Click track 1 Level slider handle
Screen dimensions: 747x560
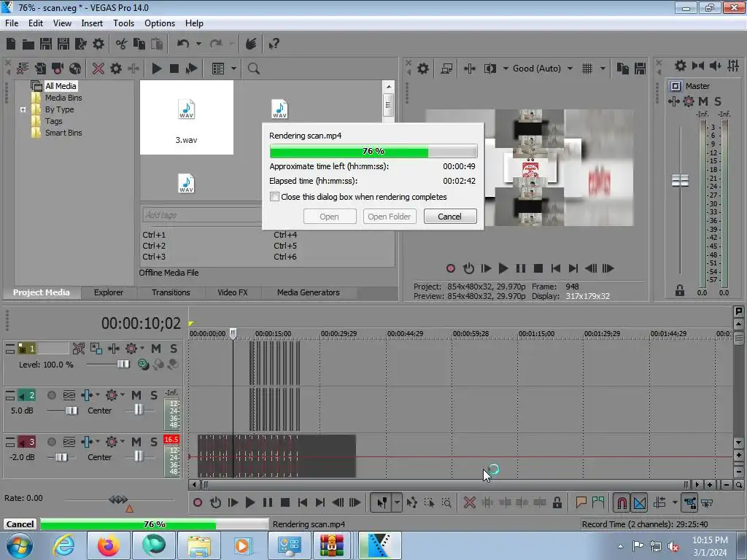coord(123,365)
